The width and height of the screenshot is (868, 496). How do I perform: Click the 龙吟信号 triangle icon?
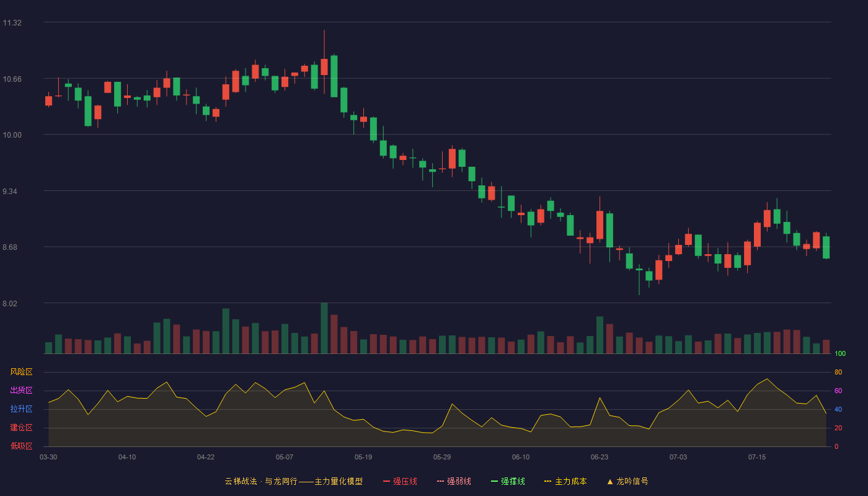pos(610,481)
